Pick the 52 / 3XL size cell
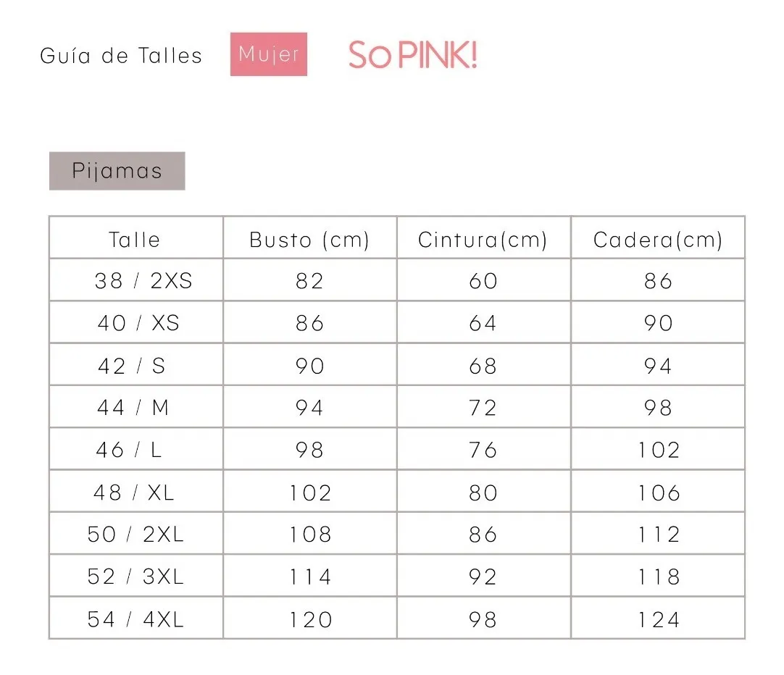The image size is (784, 675). 135,577
